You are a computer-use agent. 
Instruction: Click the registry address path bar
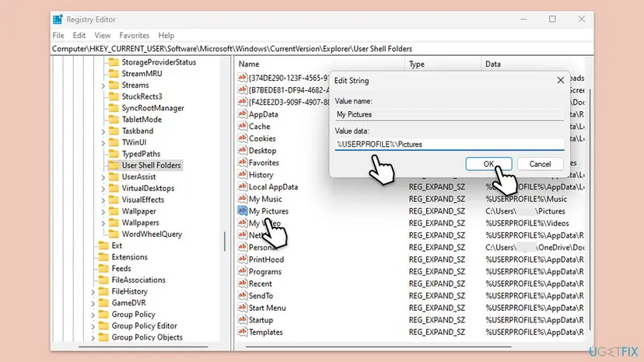[322, 49]
